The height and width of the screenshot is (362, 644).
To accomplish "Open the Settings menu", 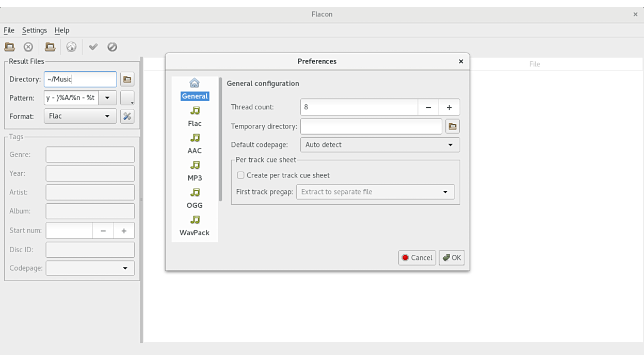I will click(x=35, y=30).
